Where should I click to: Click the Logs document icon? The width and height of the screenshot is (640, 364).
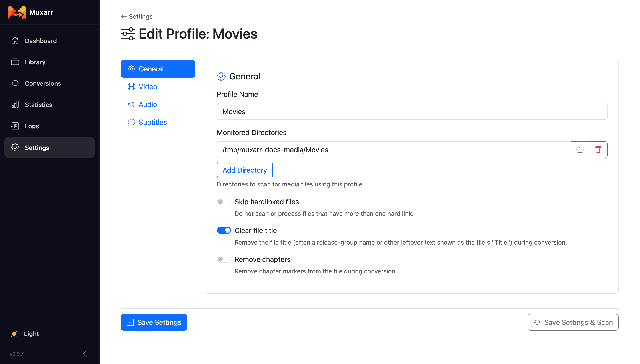[15, 126]
